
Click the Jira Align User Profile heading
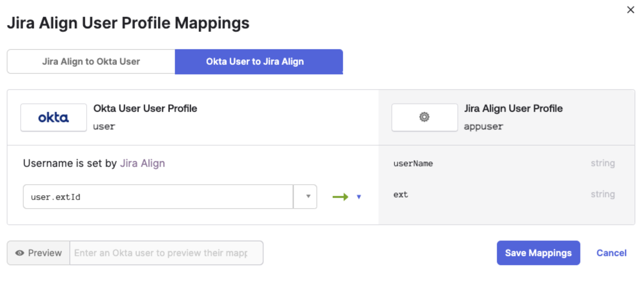pos(513,108)
